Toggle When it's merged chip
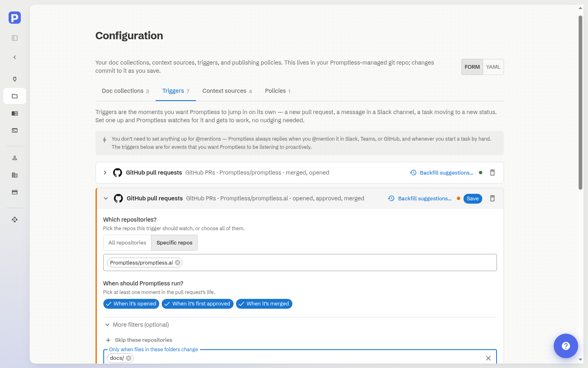This screenshot has width=588, height=368. [264, 304]
